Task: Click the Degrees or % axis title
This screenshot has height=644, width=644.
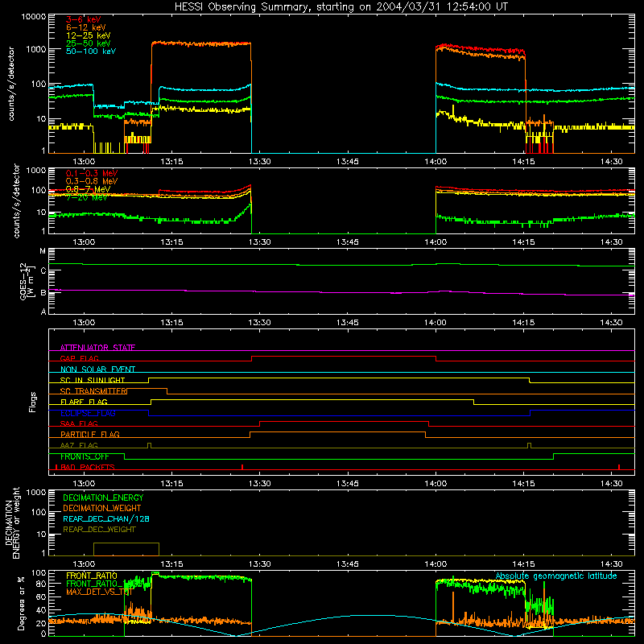Action: click(21, 603)
